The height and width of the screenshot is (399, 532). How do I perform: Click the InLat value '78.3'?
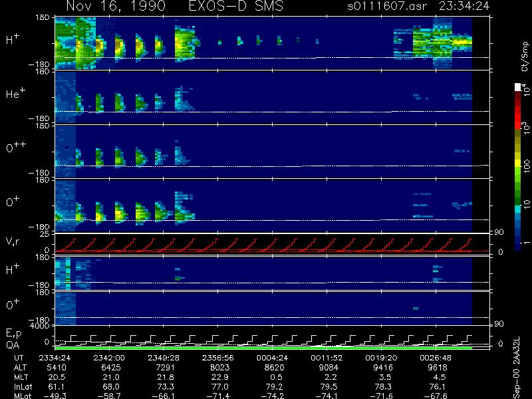click(384, 387)
